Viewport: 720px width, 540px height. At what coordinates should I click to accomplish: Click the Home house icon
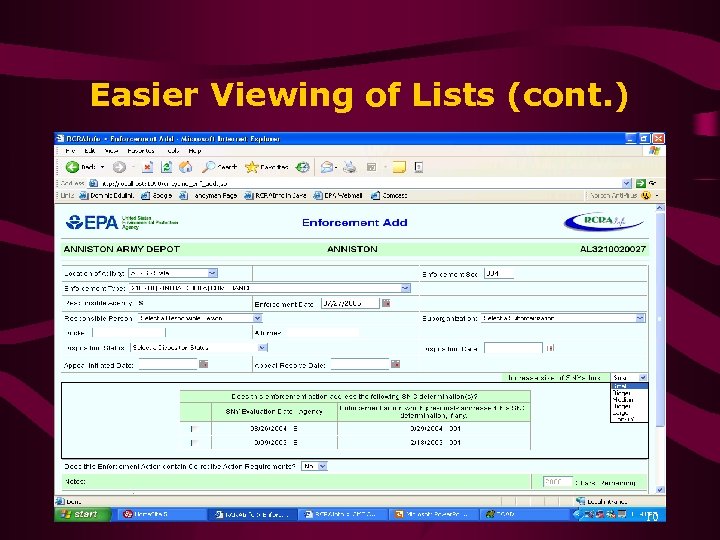tap(186, 167)
